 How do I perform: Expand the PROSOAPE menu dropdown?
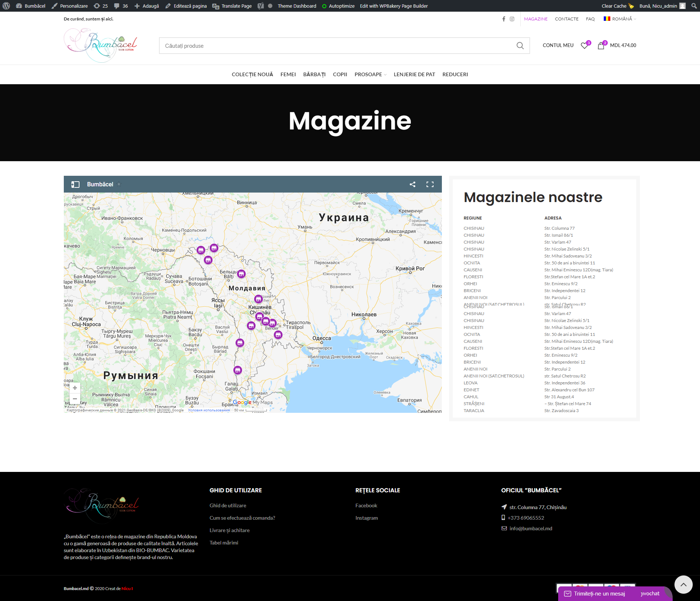[x=370, y=74]
